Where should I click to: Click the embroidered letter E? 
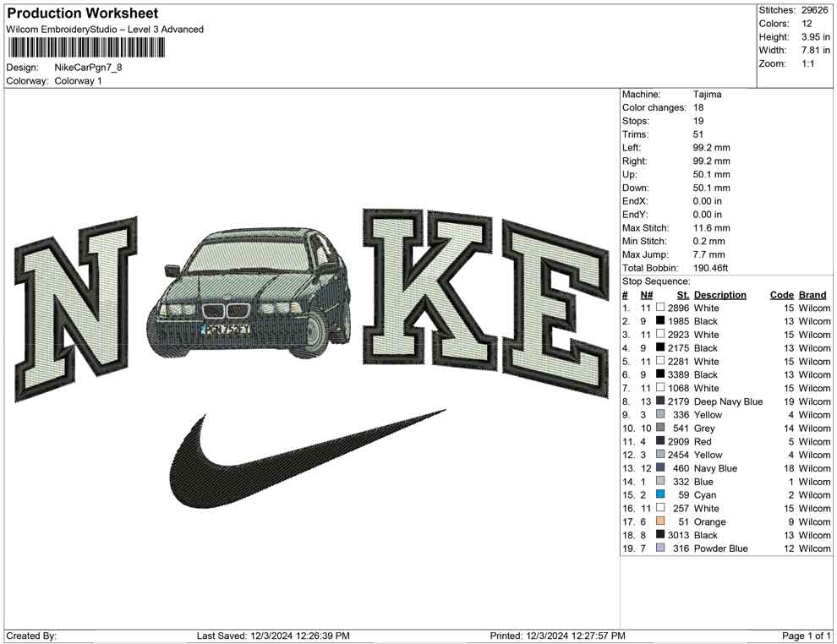click(555, 309)
